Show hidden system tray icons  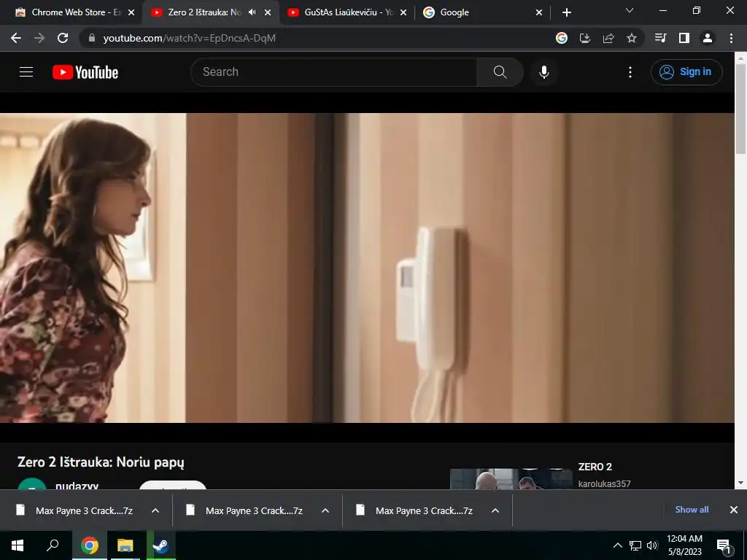(x=617, y=545)
